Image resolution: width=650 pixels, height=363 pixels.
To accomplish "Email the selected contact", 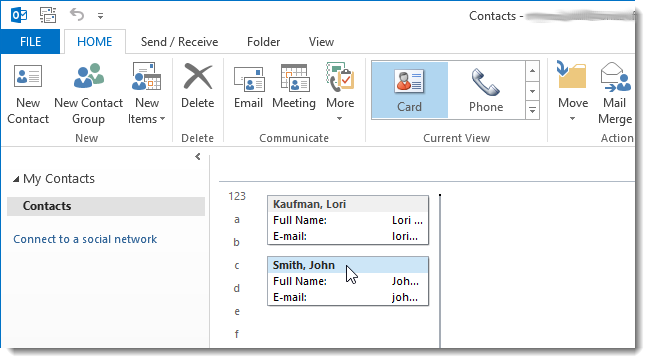I will (248, 87).
